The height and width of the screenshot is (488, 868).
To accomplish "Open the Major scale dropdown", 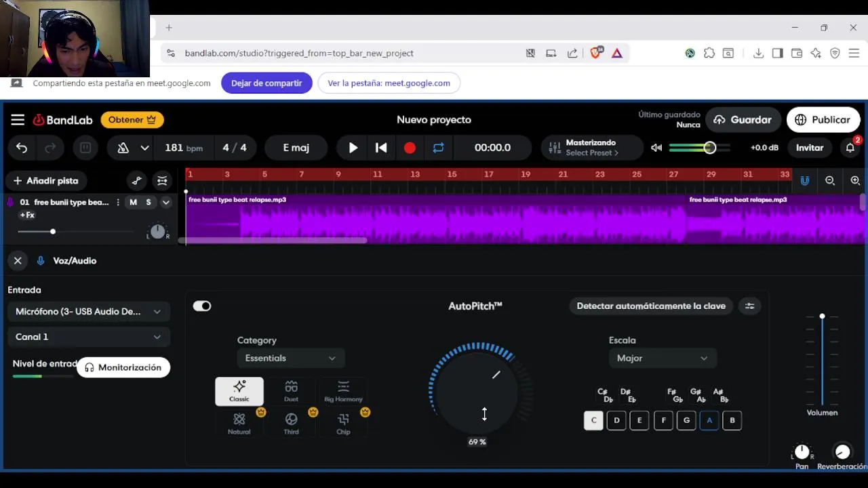I will click(662, 359).
